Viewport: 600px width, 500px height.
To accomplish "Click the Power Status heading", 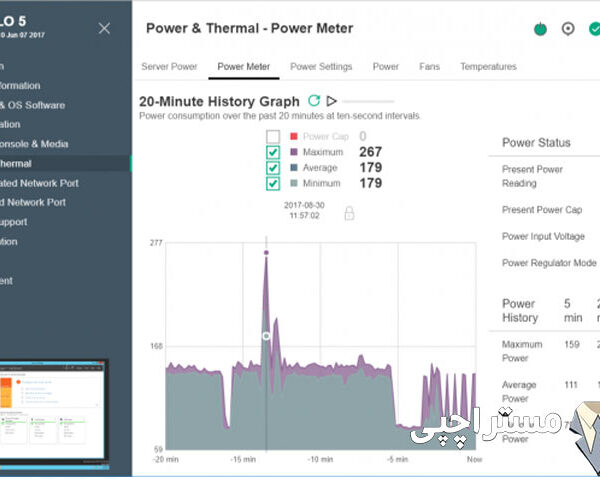I will tap(536, 143).
